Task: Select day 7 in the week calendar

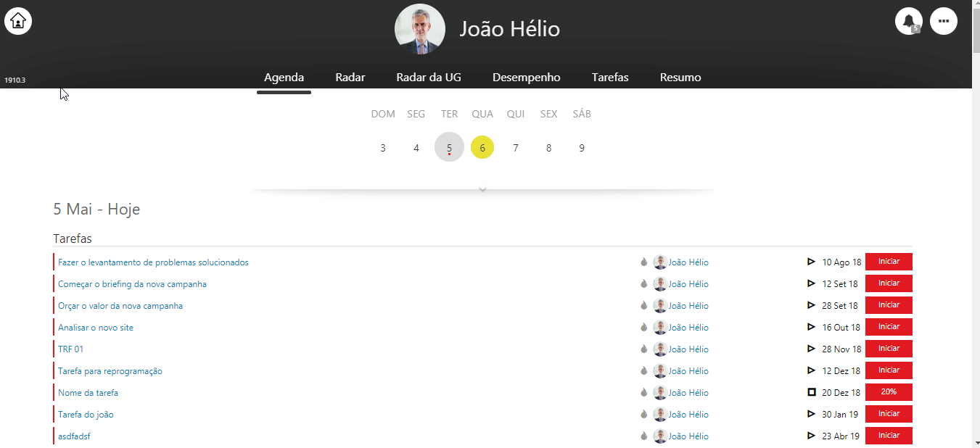Action: tap(516, 148)
